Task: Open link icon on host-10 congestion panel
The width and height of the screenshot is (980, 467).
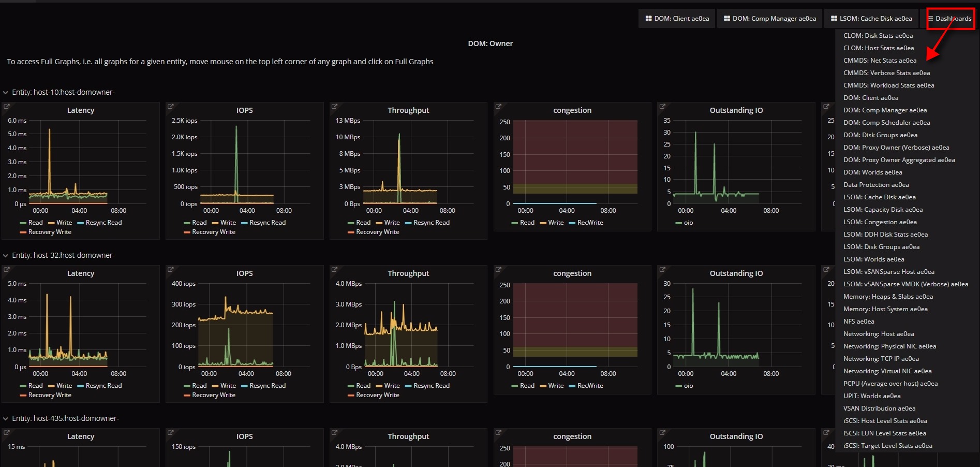Action: pyautogui.click(x=498, y=106)
